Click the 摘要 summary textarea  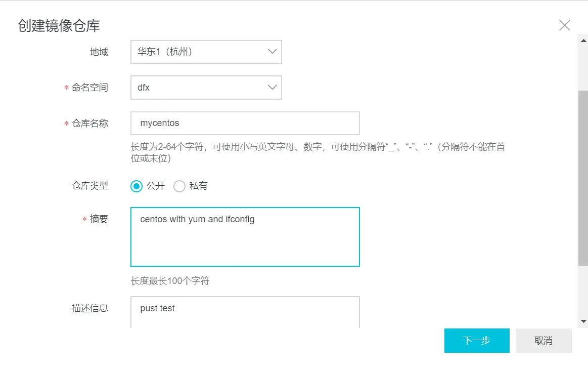click(245, 236)
